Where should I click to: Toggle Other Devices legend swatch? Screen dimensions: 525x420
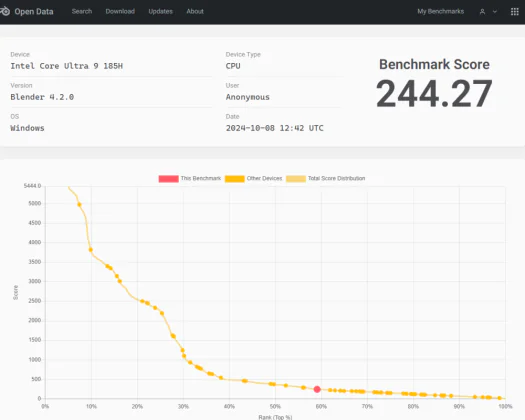click(234, 179)
